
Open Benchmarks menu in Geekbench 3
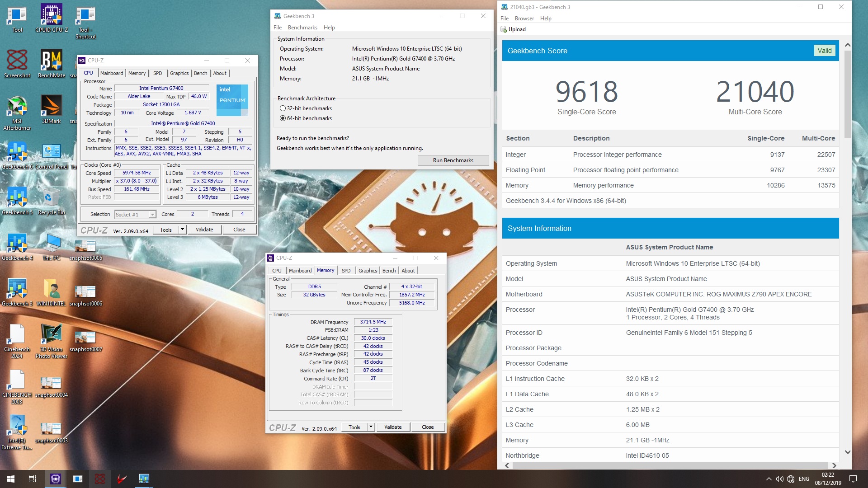click(302, 28)
